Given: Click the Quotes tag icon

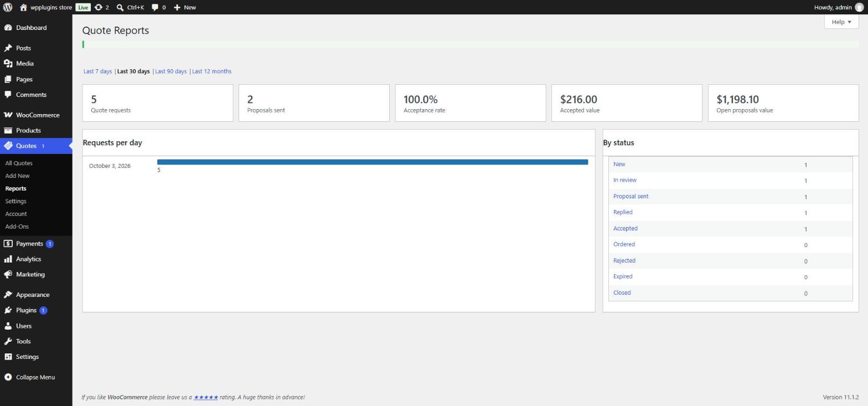Looking at the screenshot, I should (x=8, y=146).
